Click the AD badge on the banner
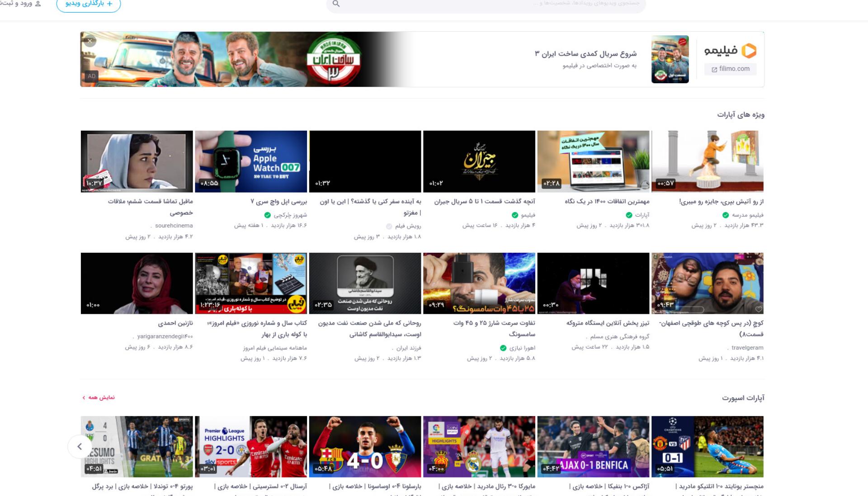Viewport: 868px width, 496px height. click(x=92, y=76)
